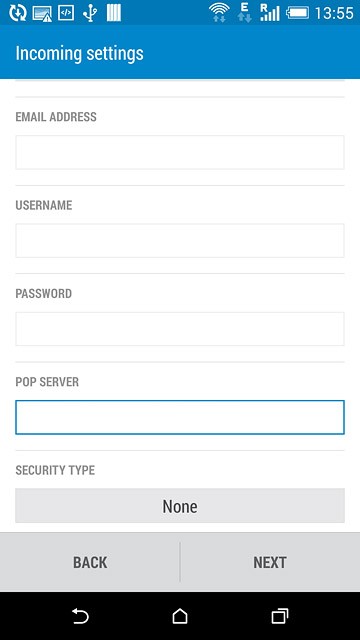
Task: Tap the USB connection icon
Action: click(x=90, y=13)
